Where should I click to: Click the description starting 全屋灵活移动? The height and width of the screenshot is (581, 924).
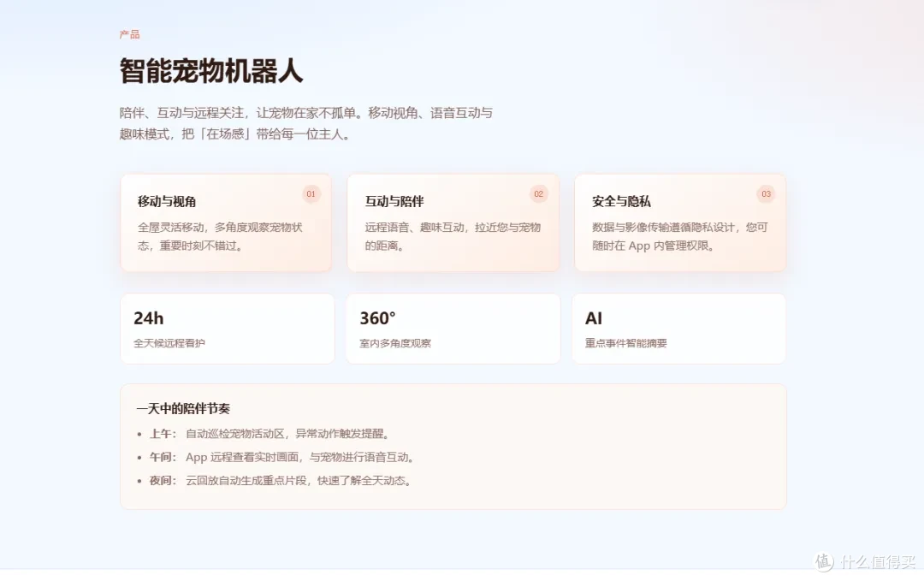click(221, 236)
